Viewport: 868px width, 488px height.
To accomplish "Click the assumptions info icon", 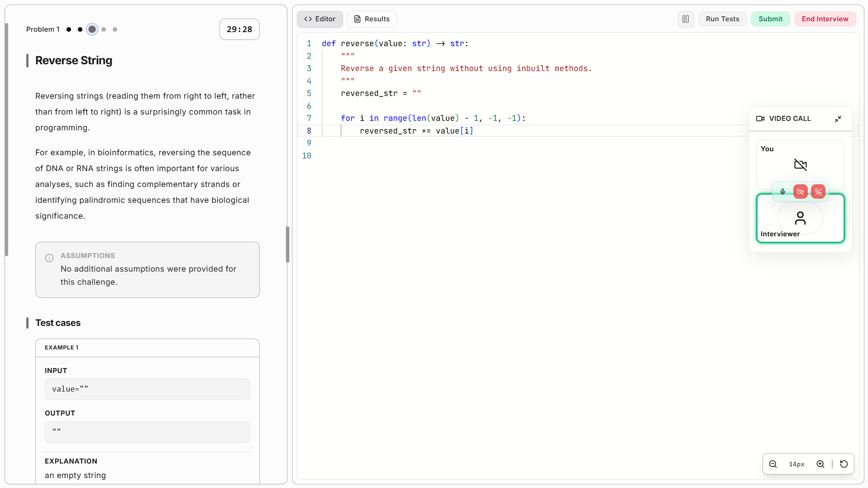I will [49, 258].
